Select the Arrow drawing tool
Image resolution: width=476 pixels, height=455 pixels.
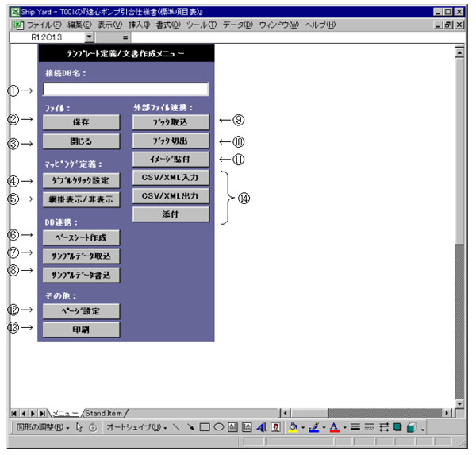tap(190, 427)
